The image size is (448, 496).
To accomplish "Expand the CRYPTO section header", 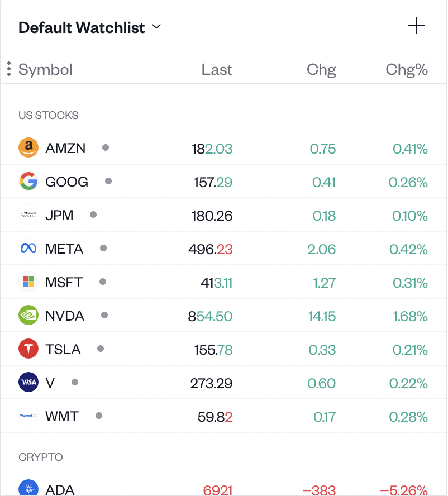I will click(x=40, y=456).
